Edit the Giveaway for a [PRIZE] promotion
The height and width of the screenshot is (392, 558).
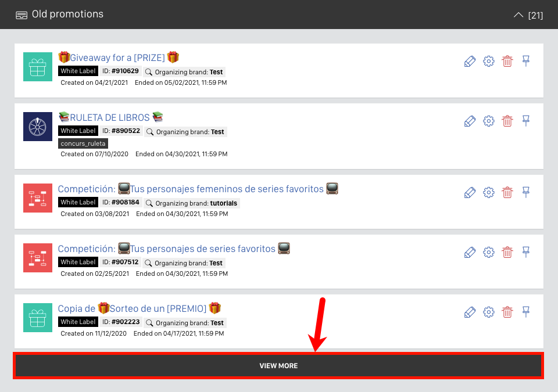[x=470, y=61]
